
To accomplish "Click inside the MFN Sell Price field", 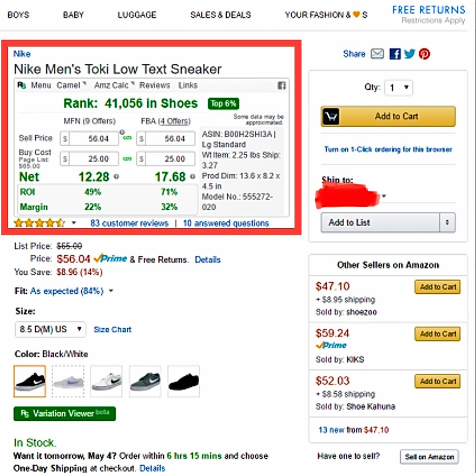I will [x=93, y=138].
